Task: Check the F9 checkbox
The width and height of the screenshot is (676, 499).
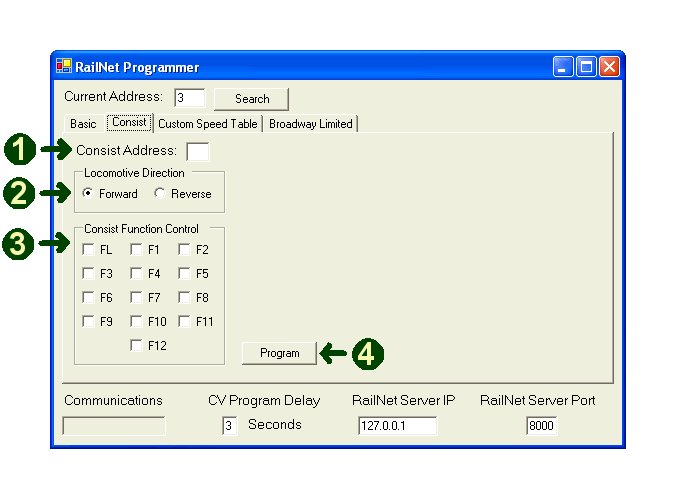Action: [x=88, y=321]
